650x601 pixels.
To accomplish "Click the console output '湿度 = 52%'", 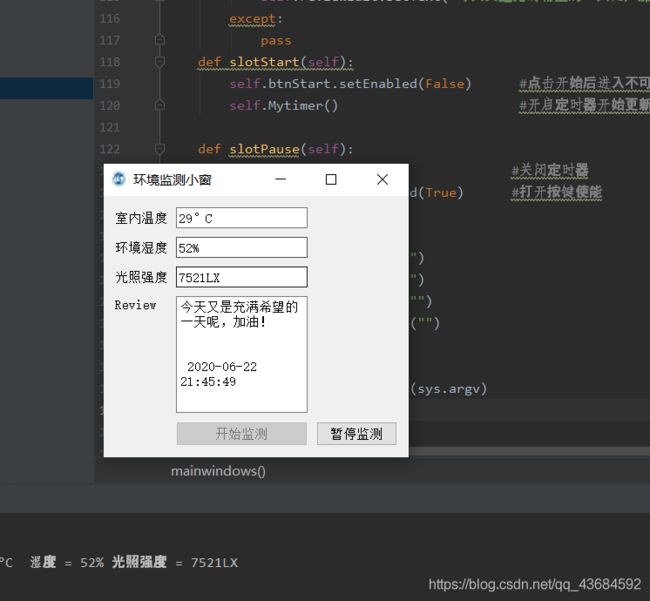I will 67,562.
